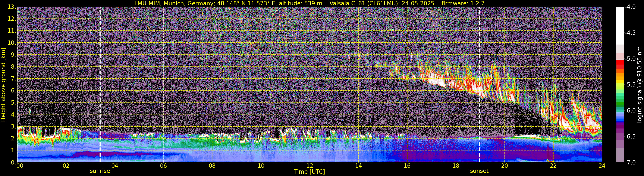The height and width of the screenshot is (176, 644).
Task: Click the white dashed sunset marker line
Action: 479,85
